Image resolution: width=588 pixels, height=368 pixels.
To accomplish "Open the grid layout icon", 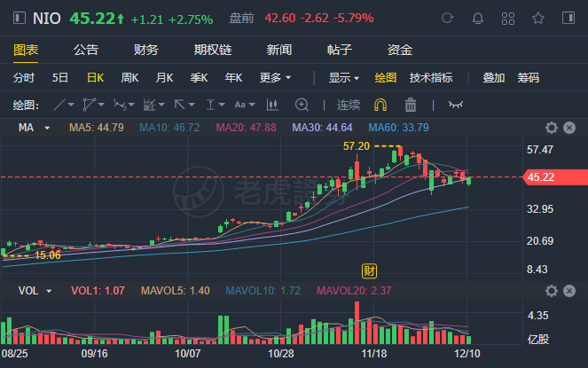I will [x=508, y=18].
